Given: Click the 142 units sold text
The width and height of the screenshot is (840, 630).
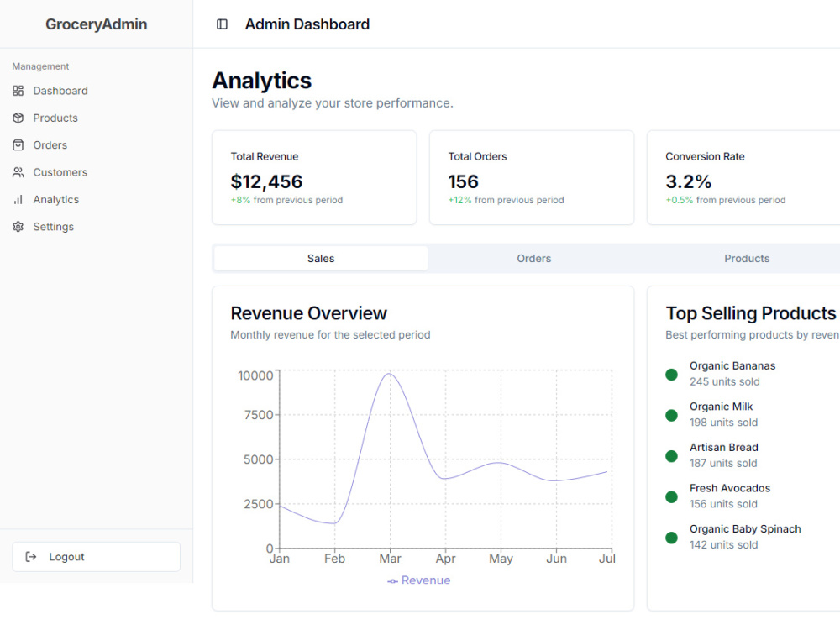Looking at the screenshot, I should pos(723,545).
